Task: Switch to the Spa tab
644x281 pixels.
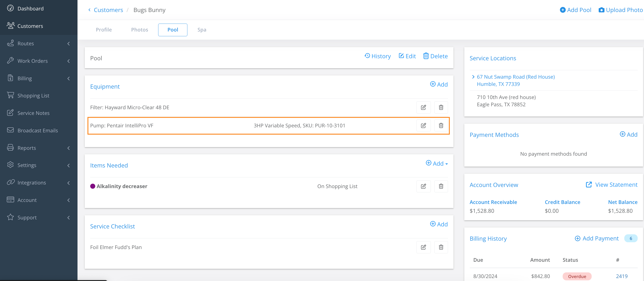Action: pos(202,30)
